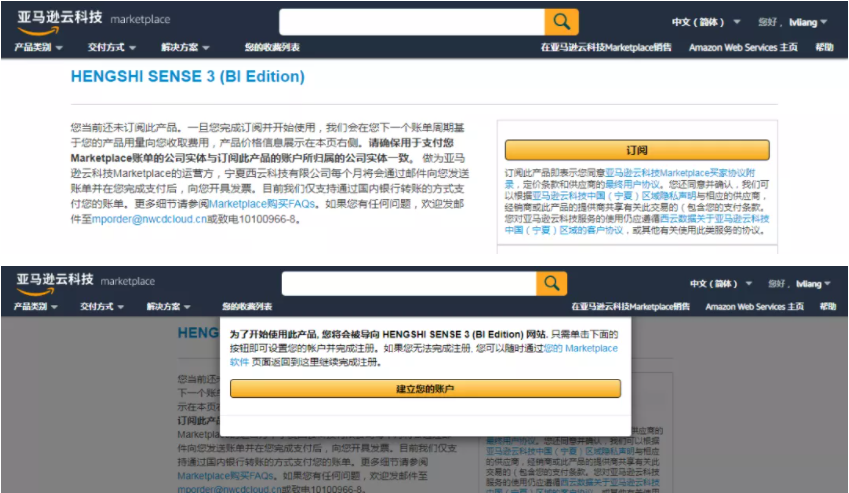Open 您的收藏列表 in bottom navigation
Screen dimensions: 849x493
247,307
